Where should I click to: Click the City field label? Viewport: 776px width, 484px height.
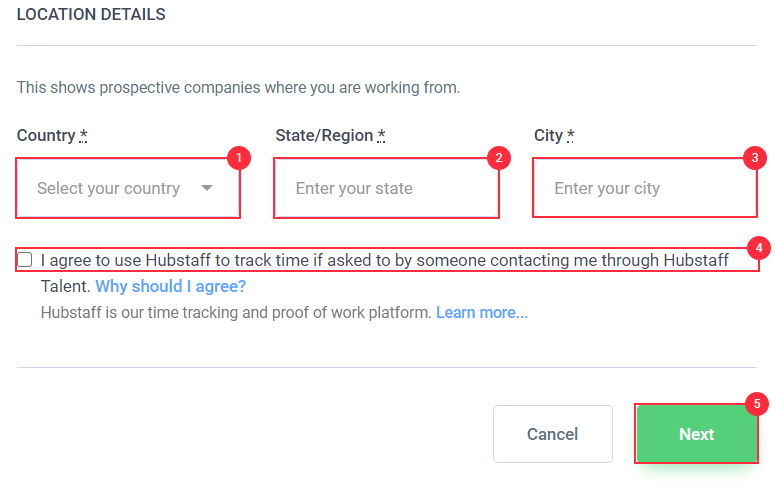548,135
